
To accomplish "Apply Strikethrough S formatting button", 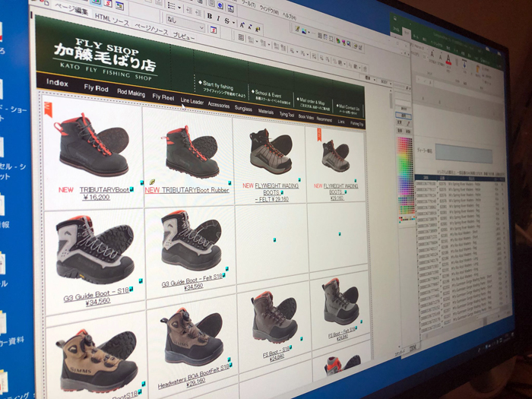I will click(x=226, y=21).
